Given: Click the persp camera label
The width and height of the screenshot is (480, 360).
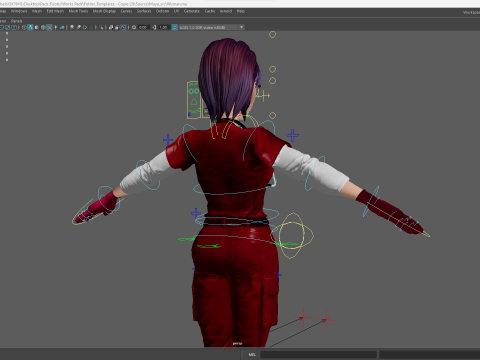Looking at the screenshot, I should (x=237, y=343).
